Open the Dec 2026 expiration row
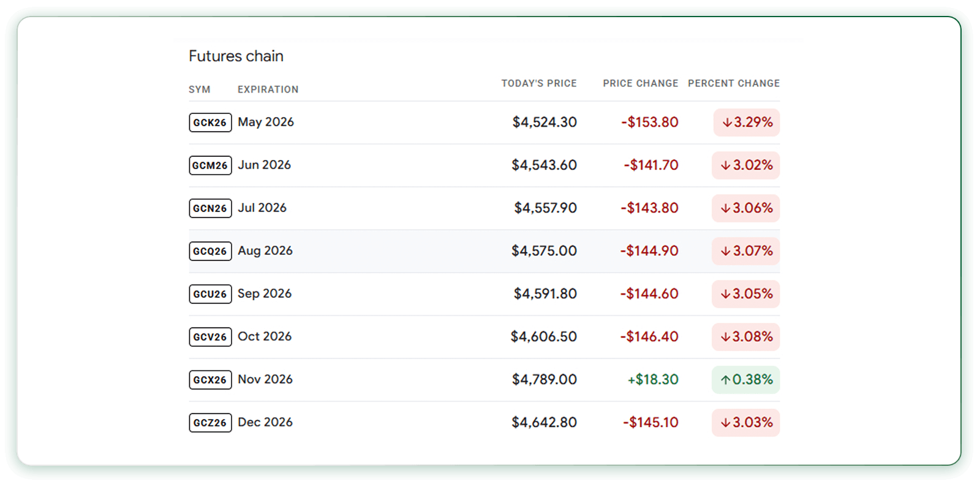This screenshot has height=494, width=980. pyautogui.click(x=484, y=423)
